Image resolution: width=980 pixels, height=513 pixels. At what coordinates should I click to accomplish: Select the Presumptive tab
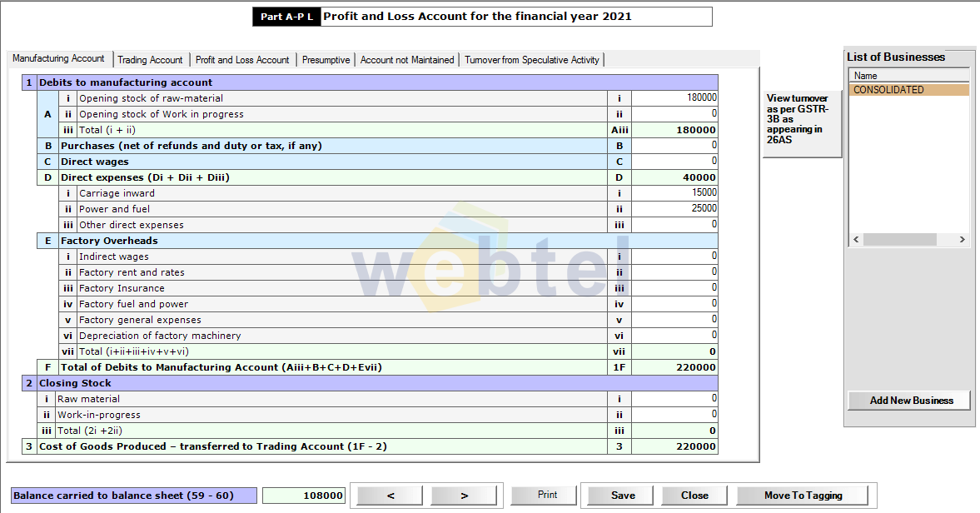(326, 60)
